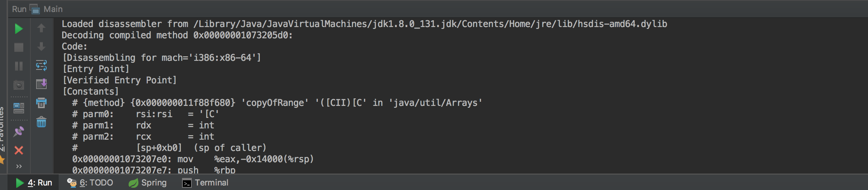Click the Up the Stack Trace arrow

(41, 28)
